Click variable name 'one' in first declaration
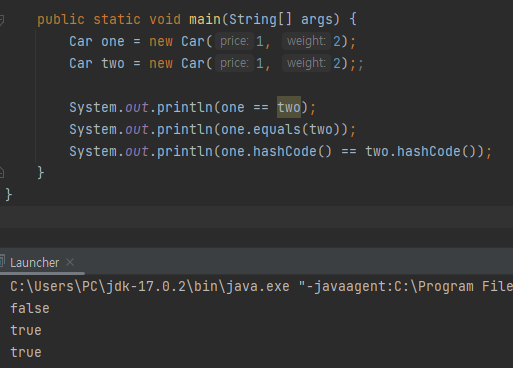The image size is (513, 368). click(x=113, y=41)
